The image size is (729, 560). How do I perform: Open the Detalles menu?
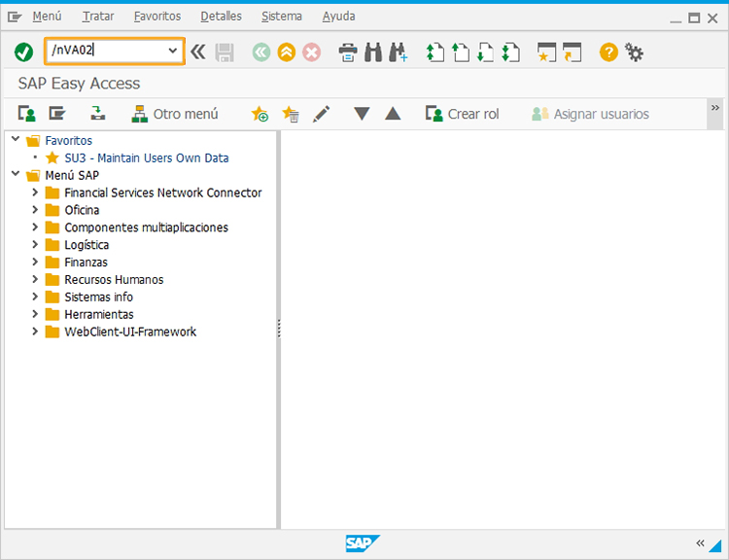(x=221, y=17)
